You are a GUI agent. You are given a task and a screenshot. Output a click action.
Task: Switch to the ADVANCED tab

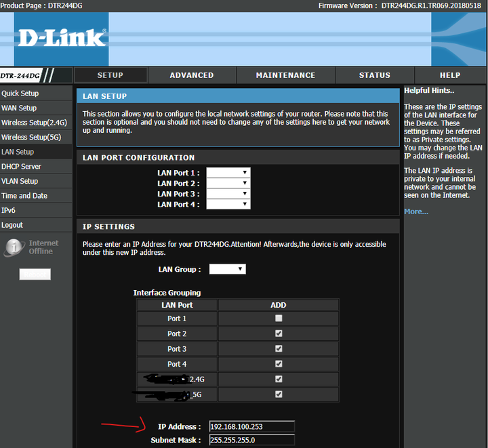tap(192, 75)
